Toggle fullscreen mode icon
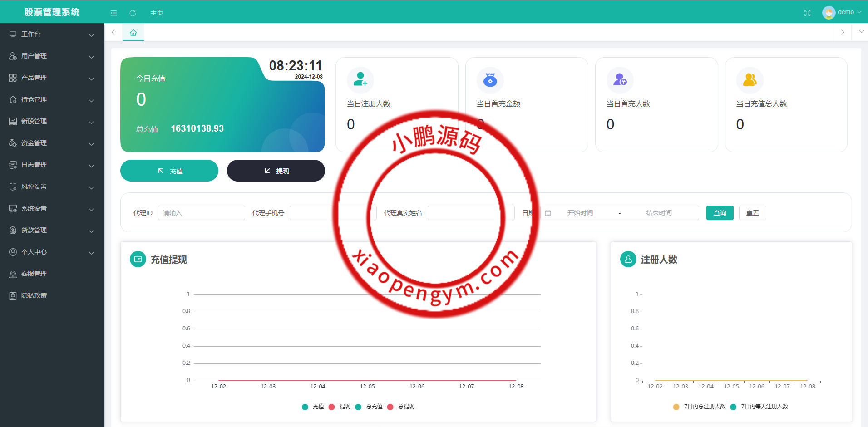Image resolution: width=868 pixels, height=427 pixels. pos(807,13)
